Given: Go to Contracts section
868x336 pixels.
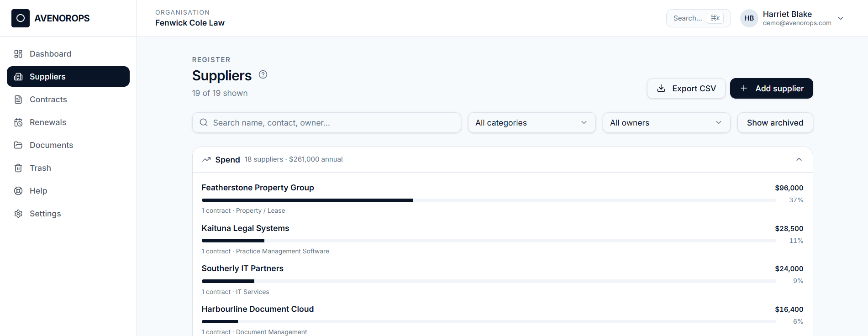Looking at the screenshot, I should (68, 100).
